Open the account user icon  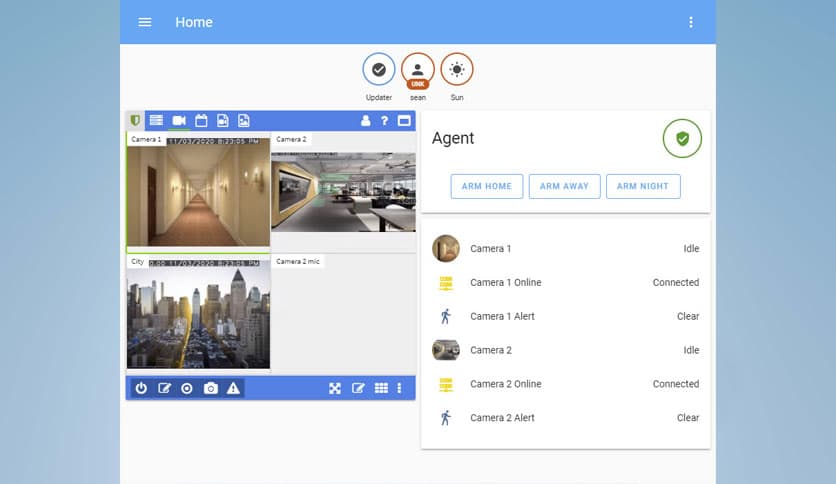pos(365,121)
